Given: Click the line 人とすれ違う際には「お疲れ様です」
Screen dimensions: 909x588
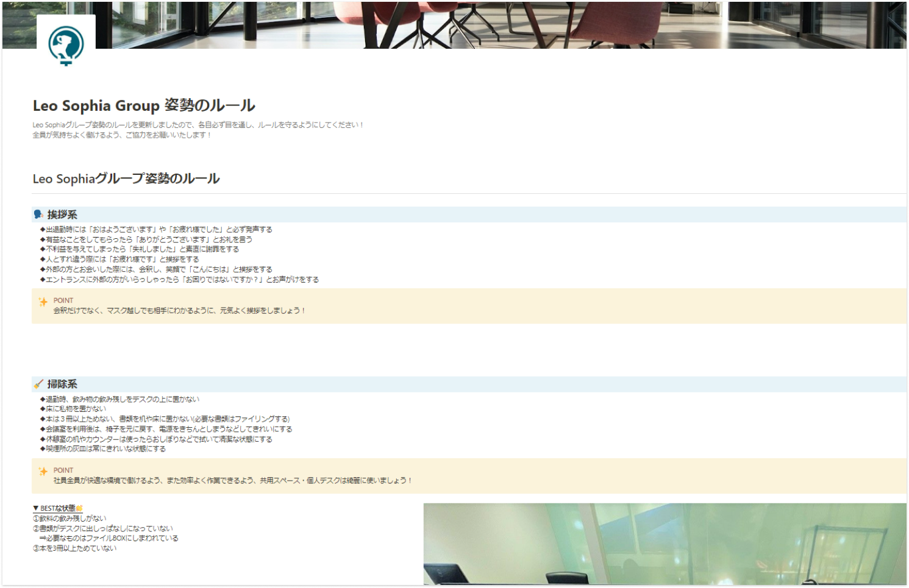Looking at the screenshot, I should click(119, 259).
